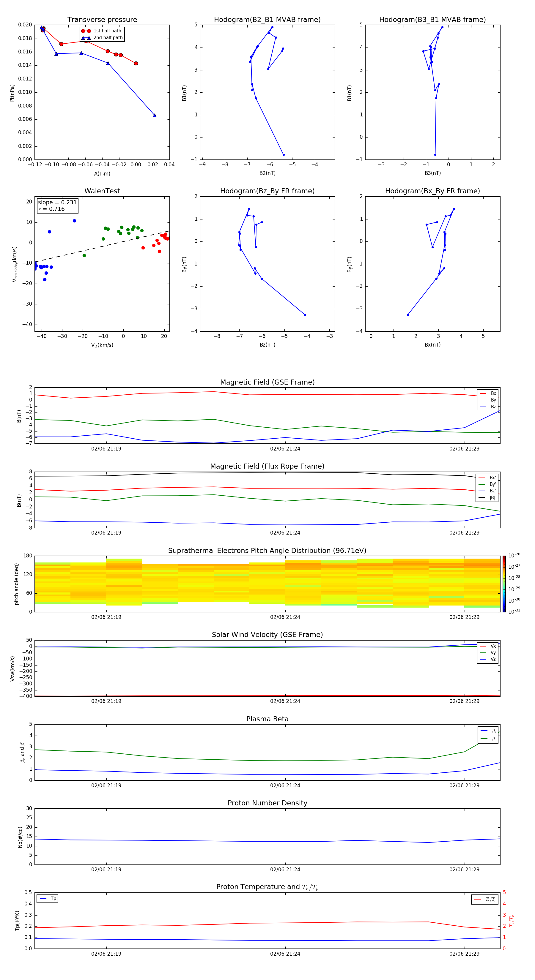Click the Suprathermal Electrons Pitch Angle title

coord(267,551)
